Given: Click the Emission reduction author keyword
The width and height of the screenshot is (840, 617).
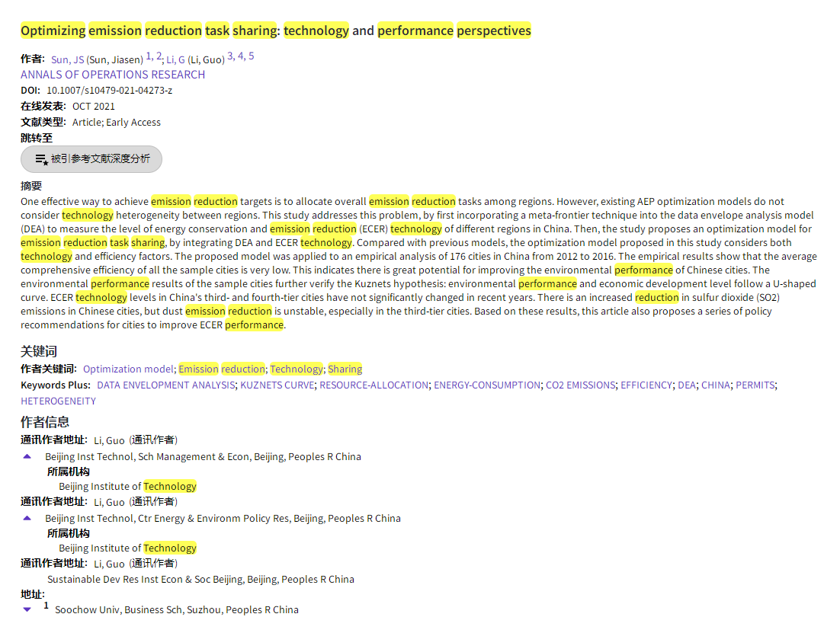Looking at the screenshot, I should point(221,369).
